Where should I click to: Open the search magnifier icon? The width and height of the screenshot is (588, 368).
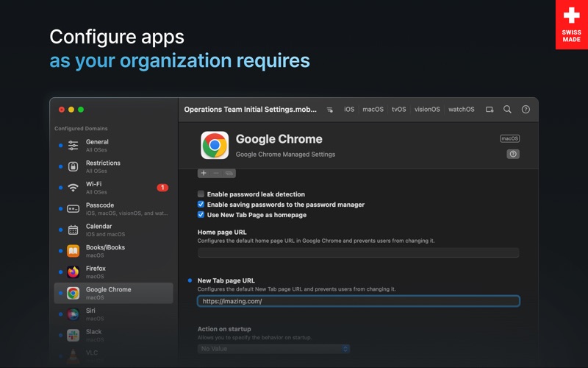click(507, 109)
